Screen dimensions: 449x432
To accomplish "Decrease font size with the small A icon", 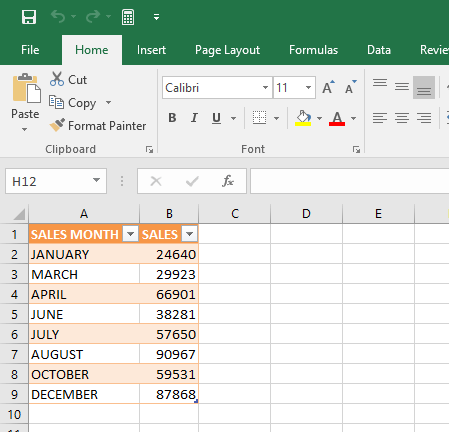I will (x=351, y=87).
